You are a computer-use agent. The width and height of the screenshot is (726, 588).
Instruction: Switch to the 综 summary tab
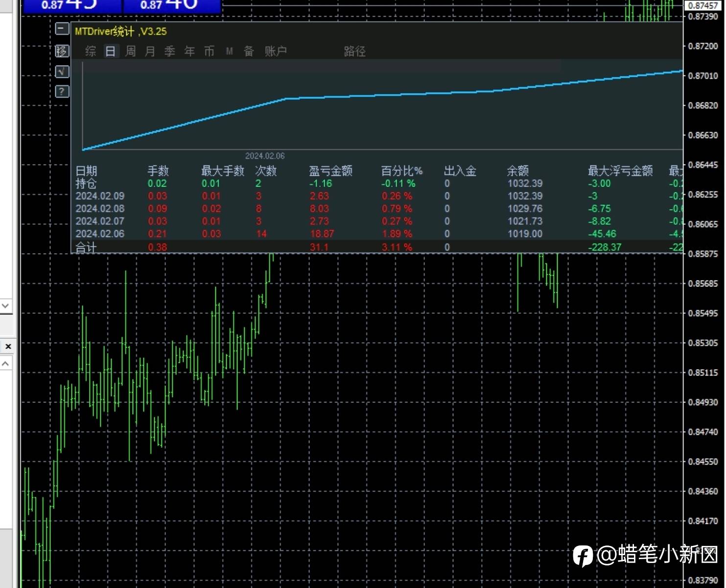91,51
